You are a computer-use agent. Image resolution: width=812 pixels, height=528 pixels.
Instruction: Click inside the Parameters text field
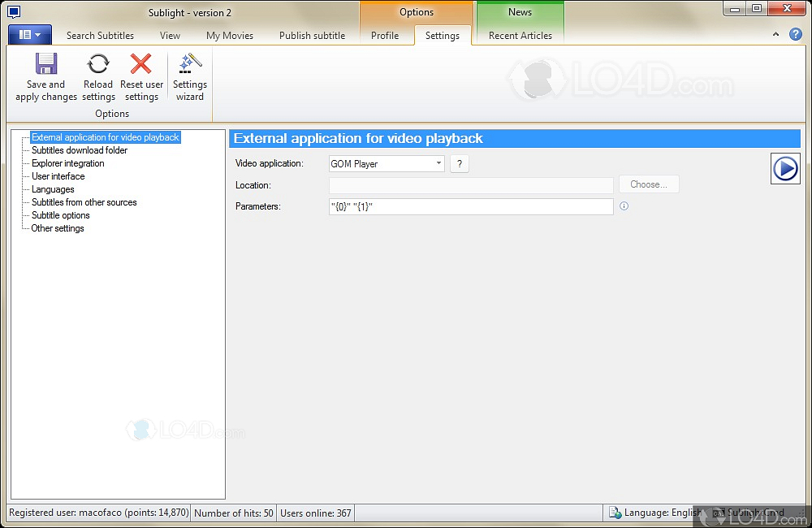coord(471,207)
